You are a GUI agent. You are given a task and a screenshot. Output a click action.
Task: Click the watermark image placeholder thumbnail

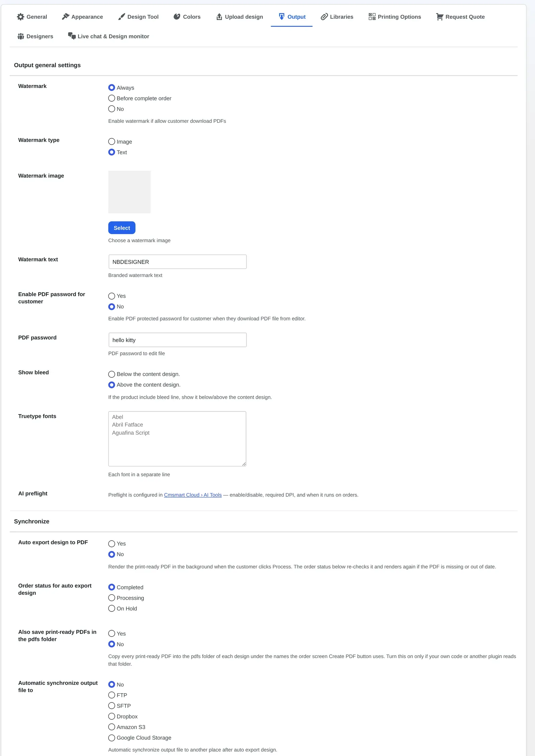pos(129,192)
